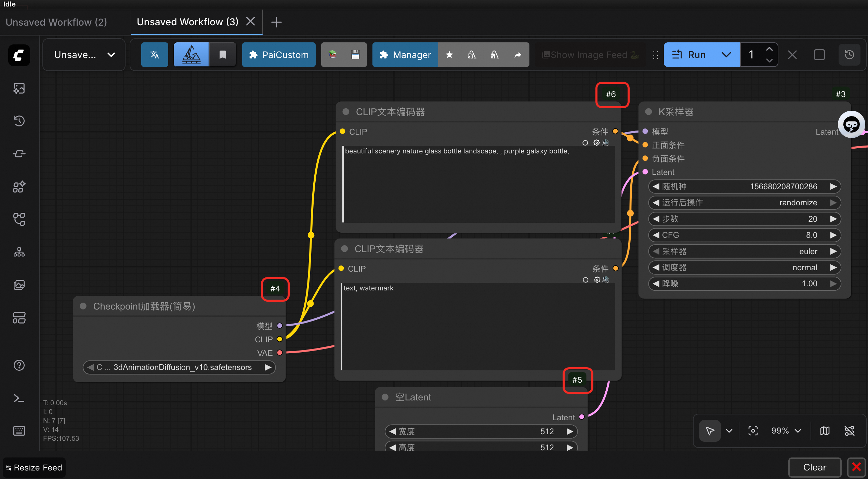This screenshot has height=479, width=868.
Task: Click the Manager button
Action: (x=405, y=55)
